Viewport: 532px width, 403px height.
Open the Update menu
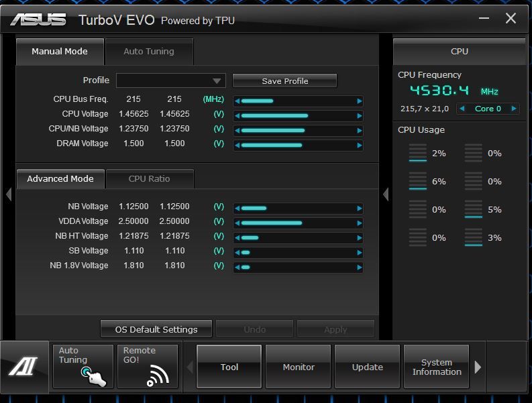367,367
